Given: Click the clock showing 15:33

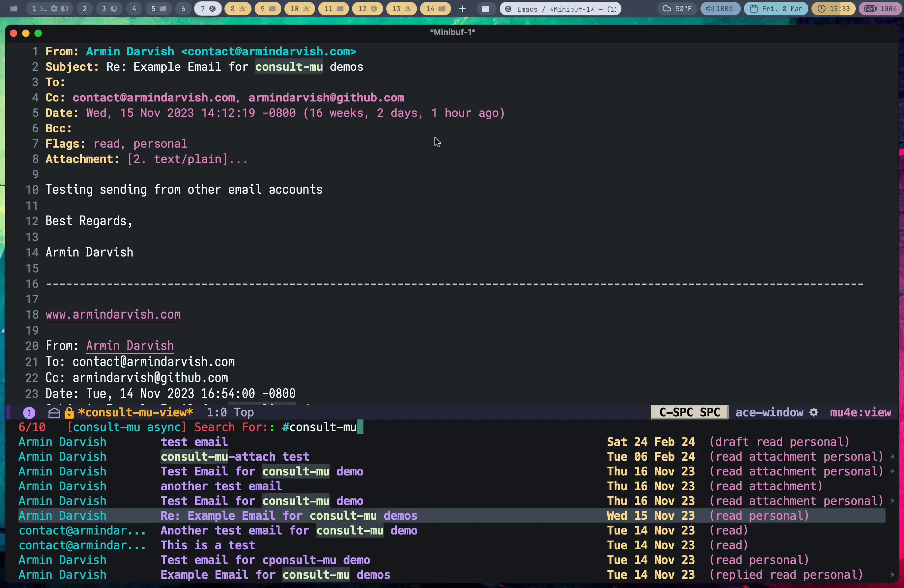Looking at the screenshot, I should click(833, 8).
